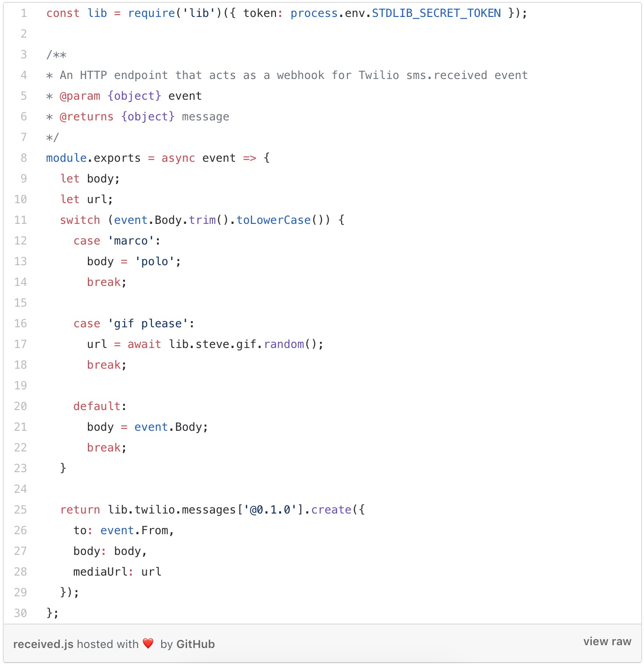Select line number 1

(x=24, y=13)
